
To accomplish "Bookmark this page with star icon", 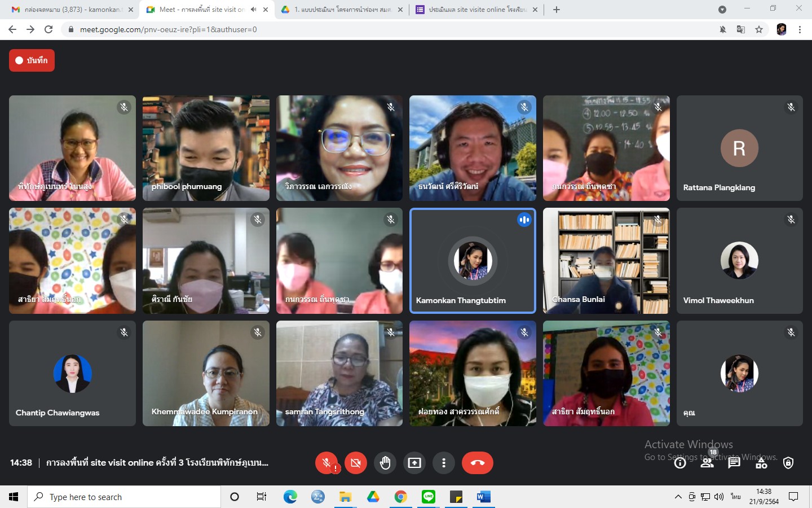I will pyautogui.click(x=759, y=29).
